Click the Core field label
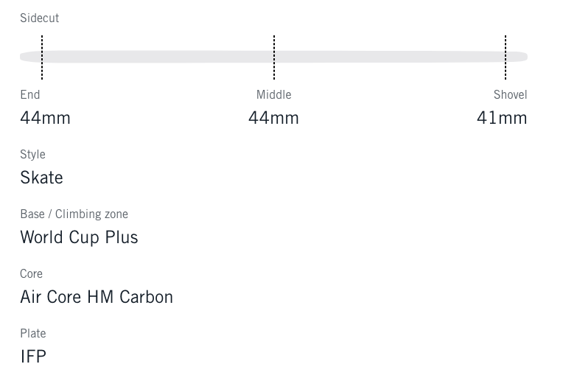Screen dimensions: 563x392 point(31,273)
